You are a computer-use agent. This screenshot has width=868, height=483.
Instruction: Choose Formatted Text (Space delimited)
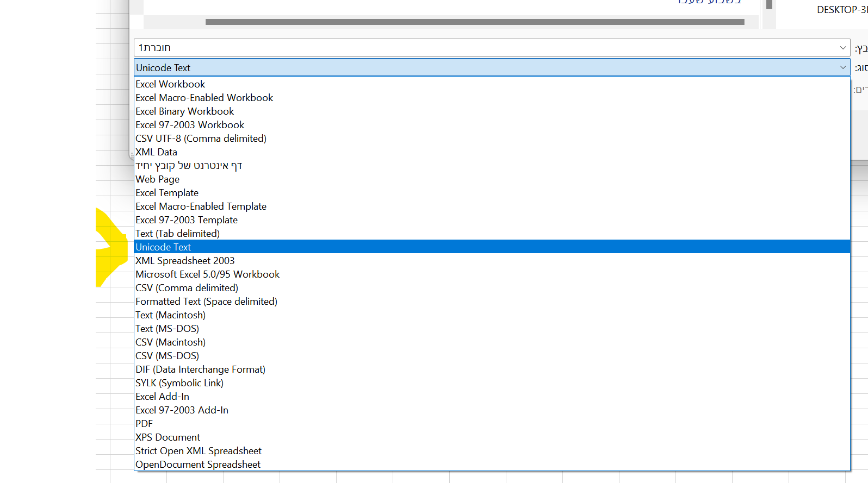pos(492,302)
